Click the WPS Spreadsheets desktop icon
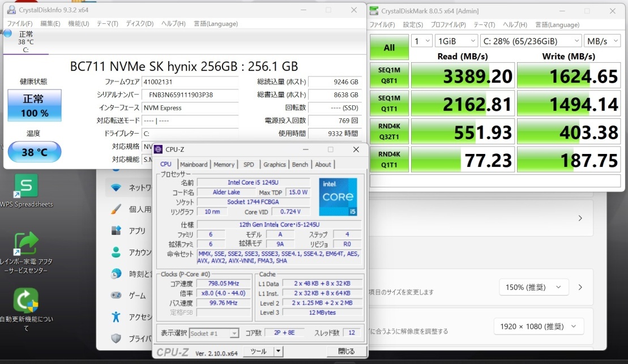 point(25,186)
